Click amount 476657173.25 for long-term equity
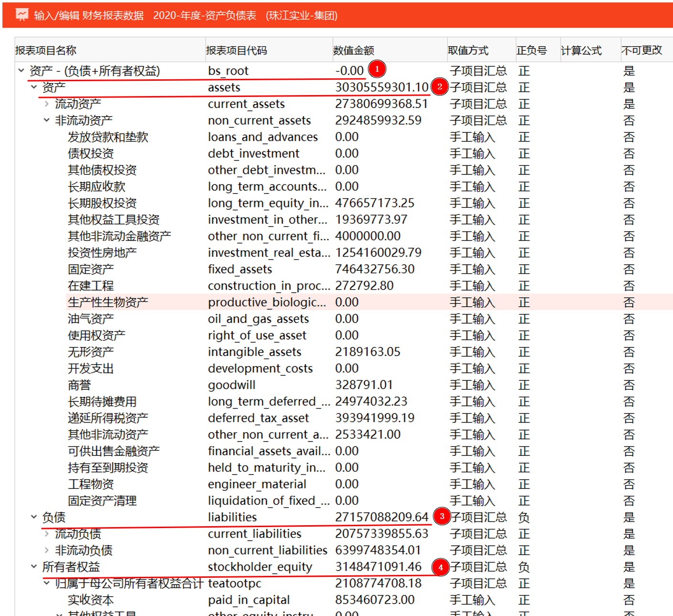This screenshot has height=616, width=673. 375,203
